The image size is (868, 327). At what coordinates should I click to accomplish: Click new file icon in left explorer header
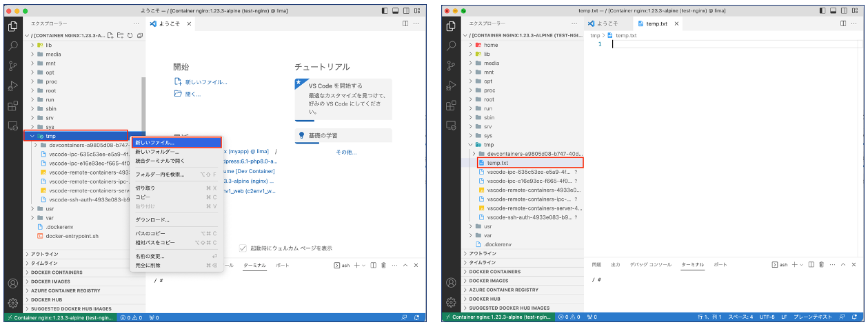pos(111,35)
